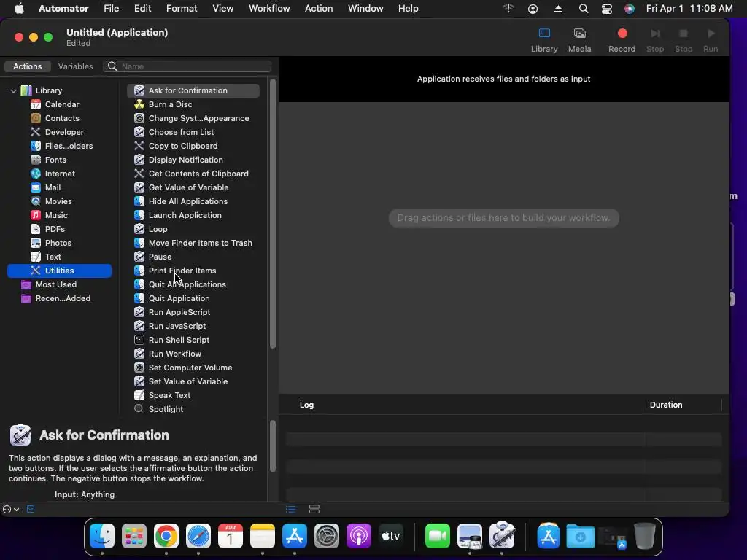Switch to the Variables tab
The width and height of the screenshot is (747, 560).
75,66
